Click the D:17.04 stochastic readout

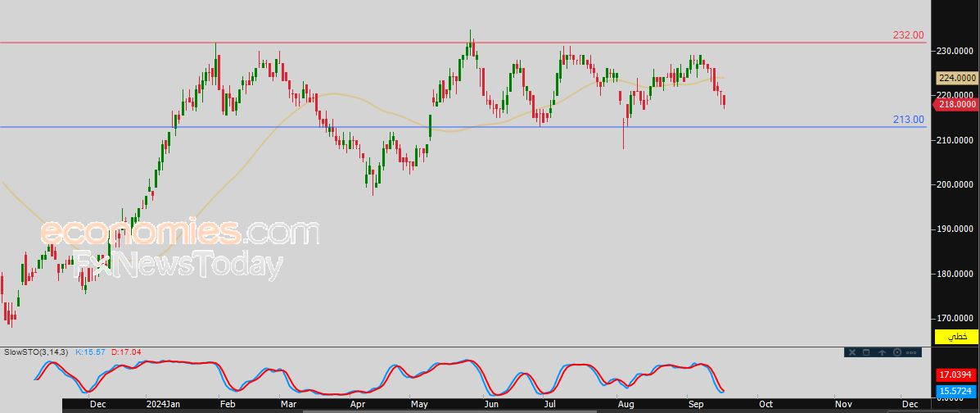(x=125, y=352)
